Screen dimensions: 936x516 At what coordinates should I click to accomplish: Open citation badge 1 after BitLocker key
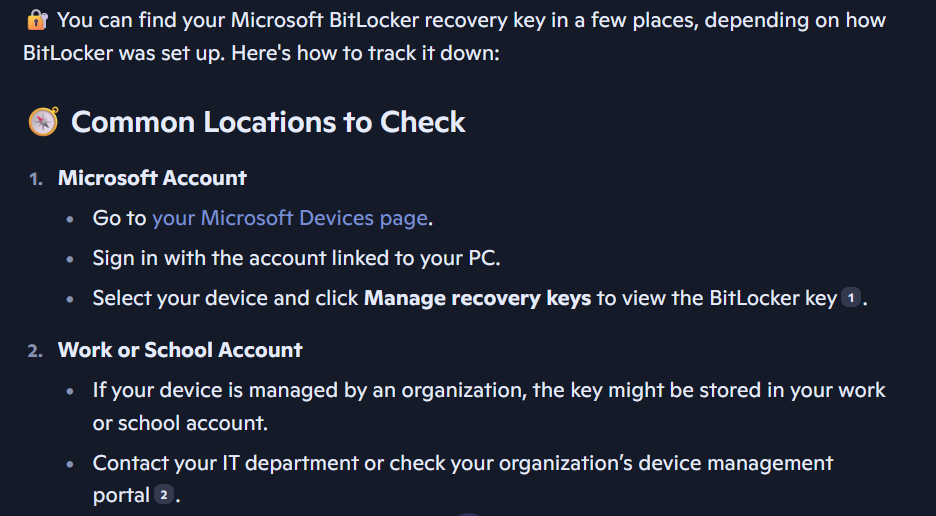[851, 297]
